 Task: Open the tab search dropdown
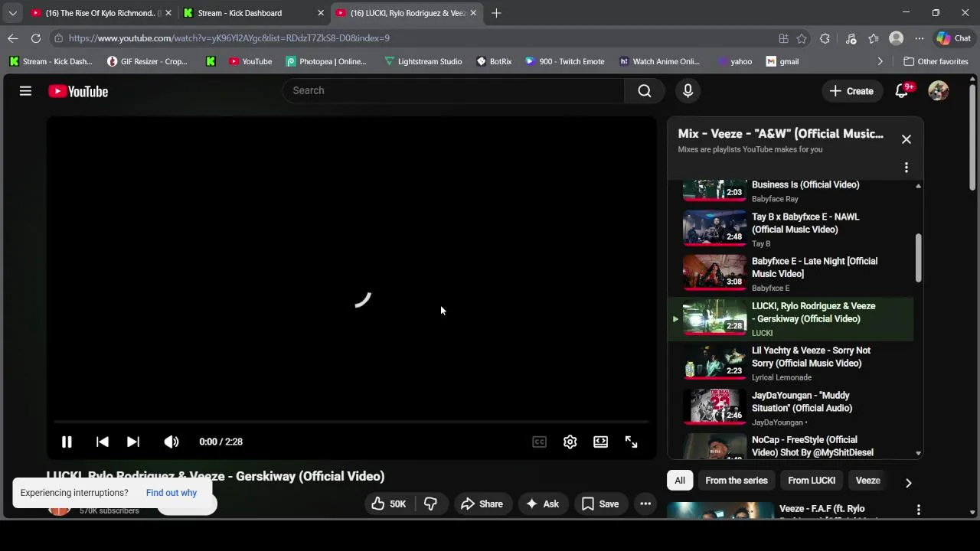click(x=12, y=13)
